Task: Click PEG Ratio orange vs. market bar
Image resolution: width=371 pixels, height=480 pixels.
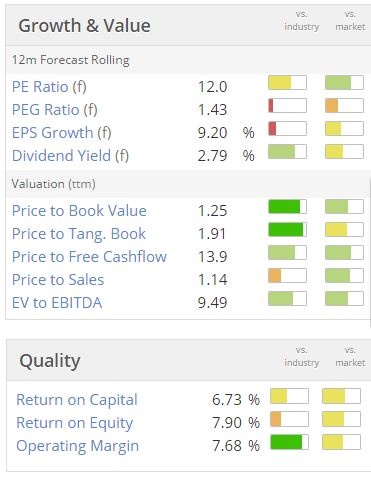Action: pos(344,106)
